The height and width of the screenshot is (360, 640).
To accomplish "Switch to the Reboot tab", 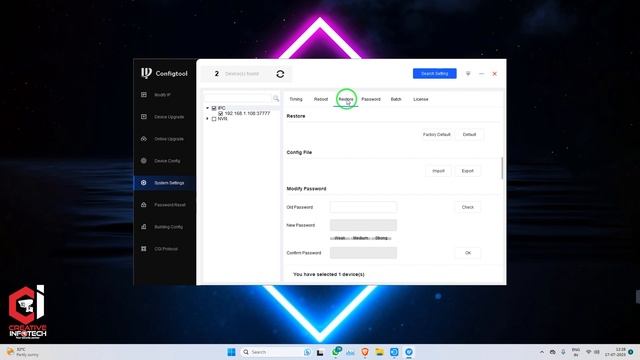I will (x=321, y=99).
